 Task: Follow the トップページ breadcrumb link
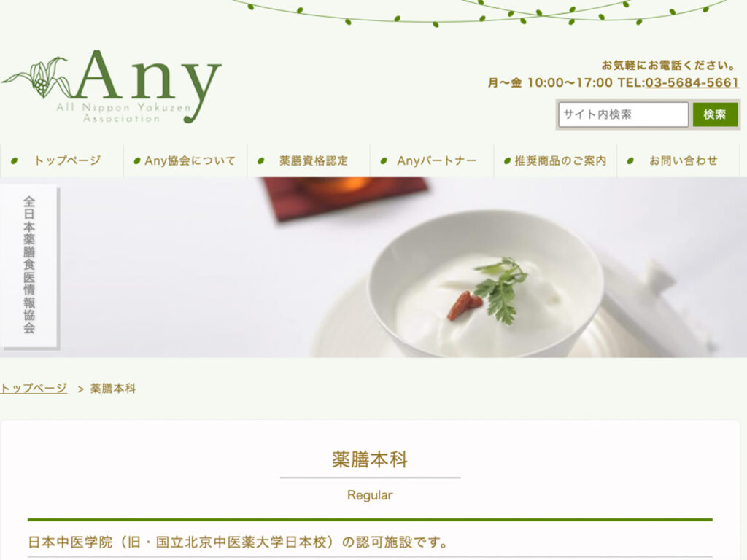point(34,389)
